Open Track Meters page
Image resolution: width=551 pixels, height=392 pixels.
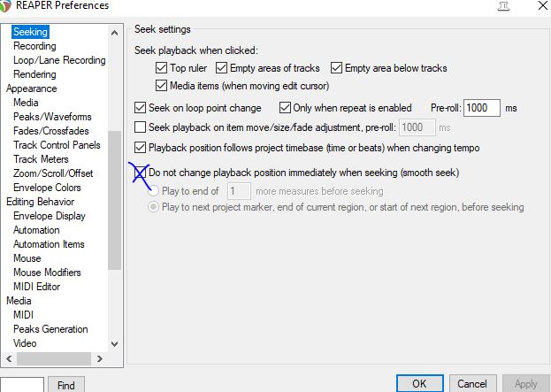41,159
